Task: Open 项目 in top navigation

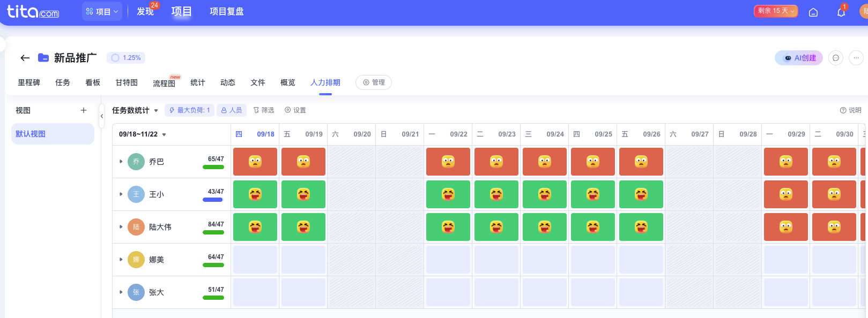Action: pos(181,11)
